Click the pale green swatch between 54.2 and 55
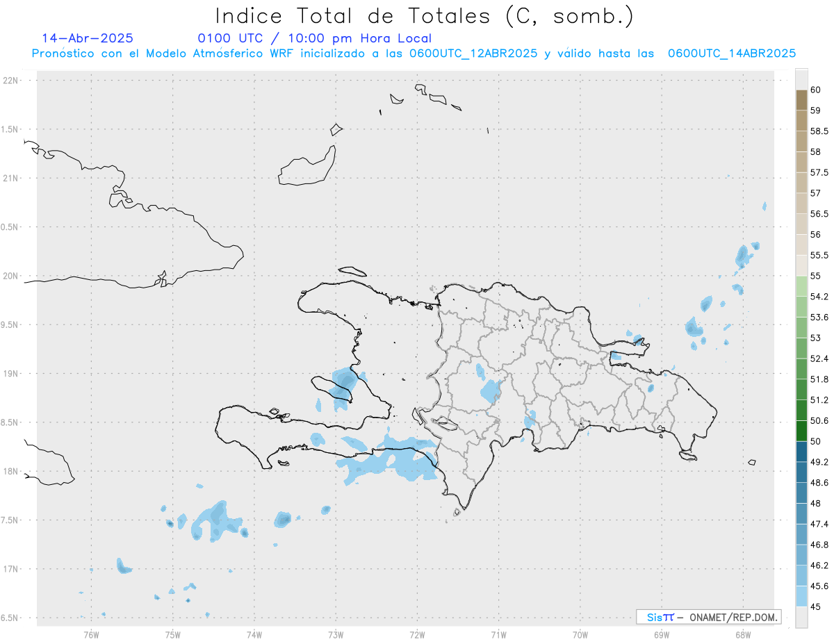This screenshot has width=834, height=644. coord(801,286)
